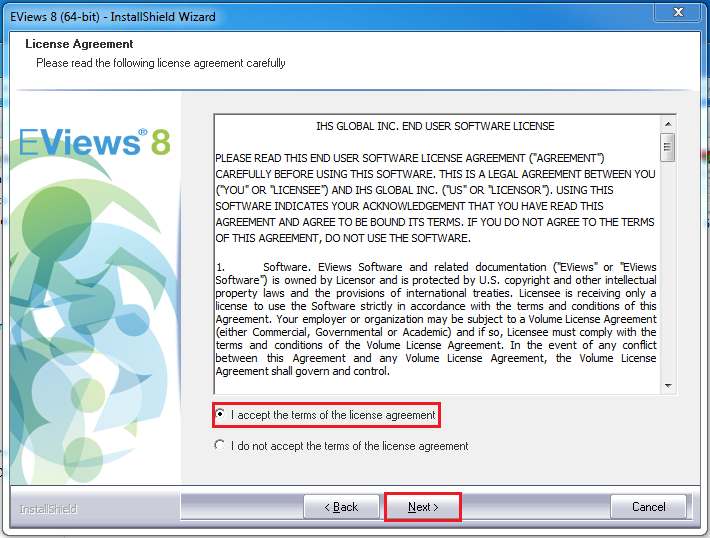This screenshot has height=538, width=710.
Task: Click the Next button
Action: pyautogui.click(x=423, y=507)
